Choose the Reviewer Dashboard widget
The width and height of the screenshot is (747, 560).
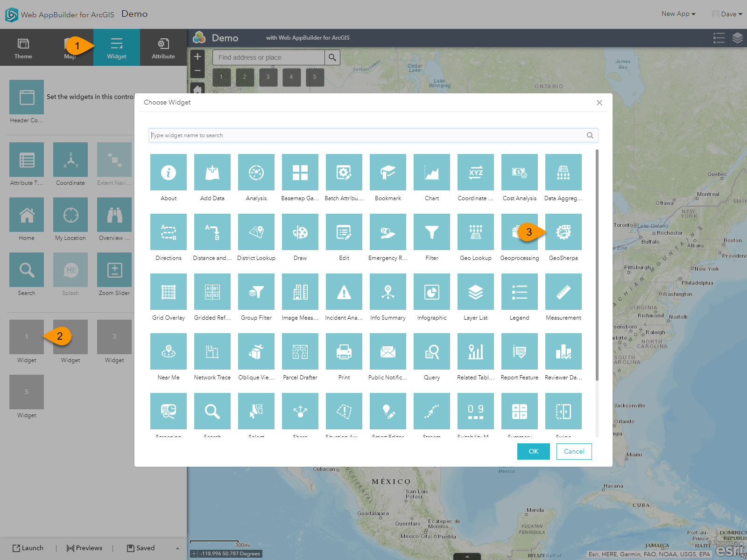[x=564, y=351]
